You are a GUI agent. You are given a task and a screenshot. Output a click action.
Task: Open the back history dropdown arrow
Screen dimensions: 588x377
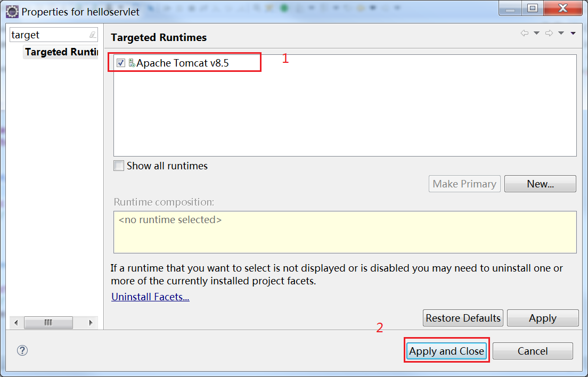[x=537, y=33]
